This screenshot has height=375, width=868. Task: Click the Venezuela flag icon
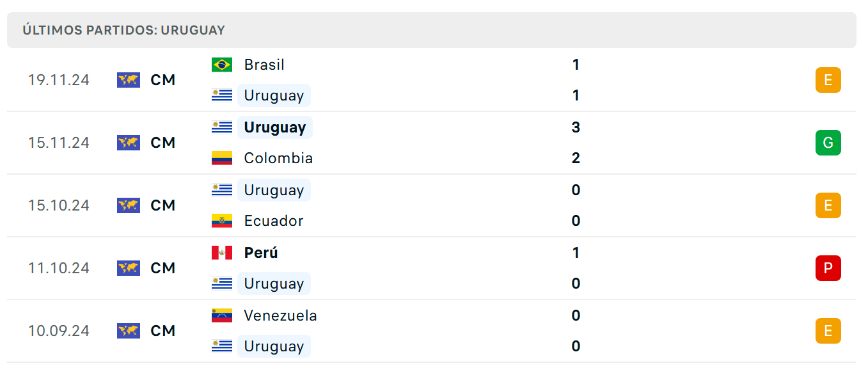222,315
